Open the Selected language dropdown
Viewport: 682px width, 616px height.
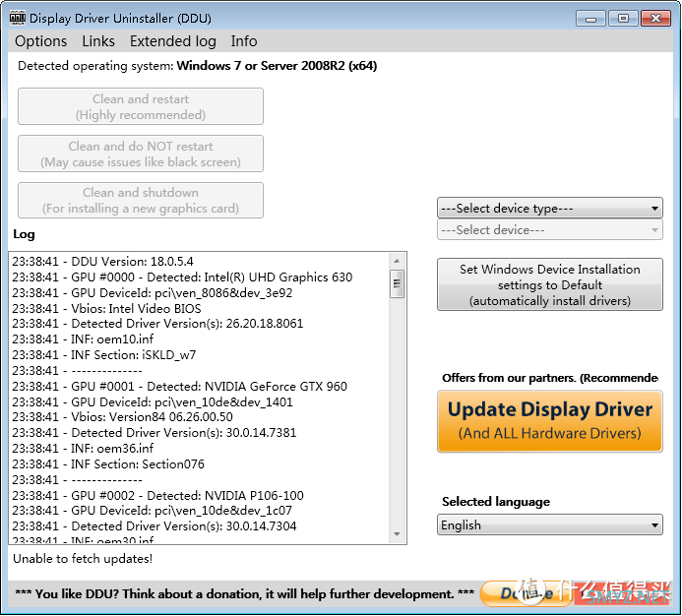click(x=550, y=524)
